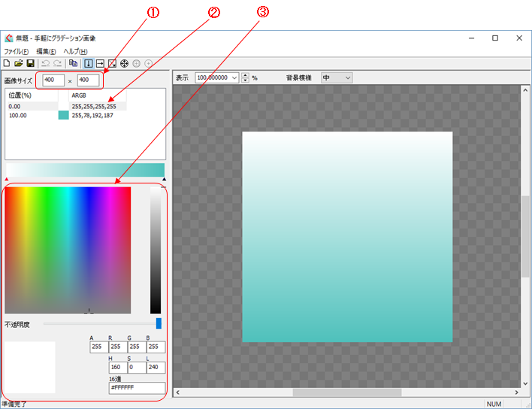Image resolution: width=532 pixels, height=409 pixels.
Task: Click the blue (B) value field
Action: [156, 347]
